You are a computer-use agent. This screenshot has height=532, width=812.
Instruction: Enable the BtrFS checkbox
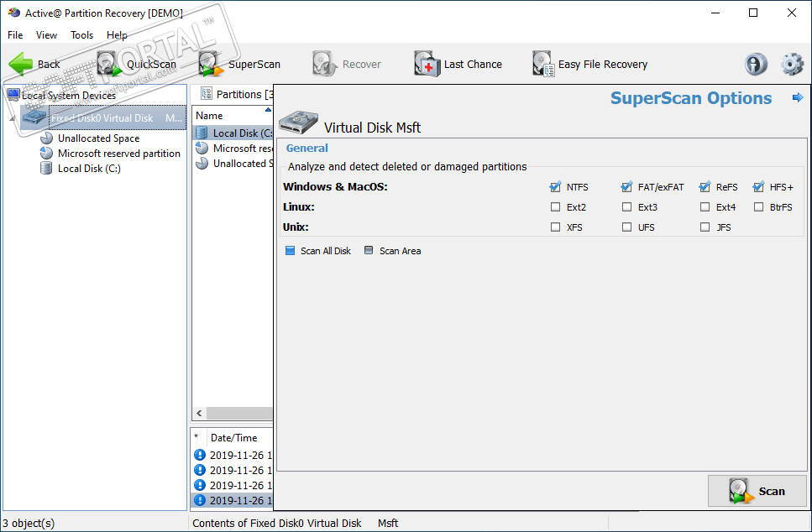pyautogui.click(x=758, y=207)
